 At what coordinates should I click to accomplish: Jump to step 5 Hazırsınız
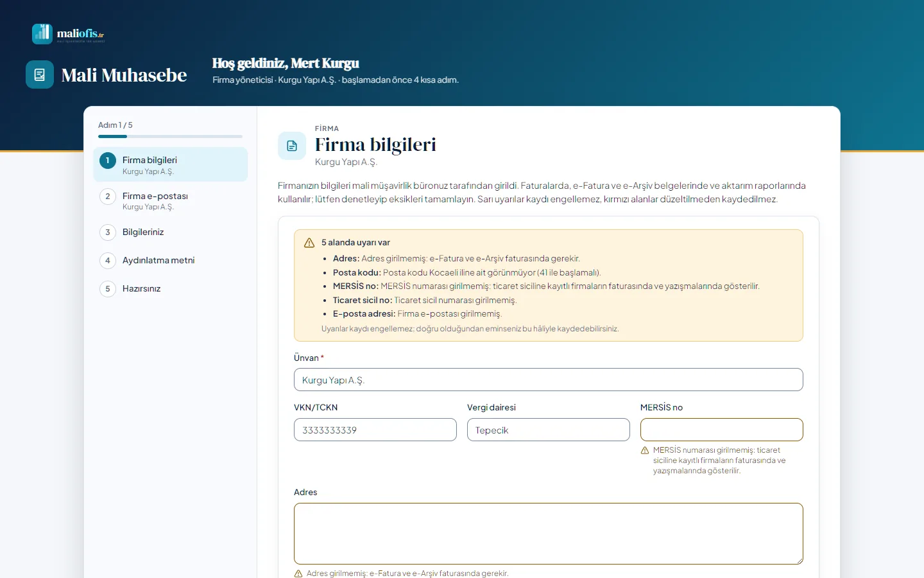(x=171, y=288)
